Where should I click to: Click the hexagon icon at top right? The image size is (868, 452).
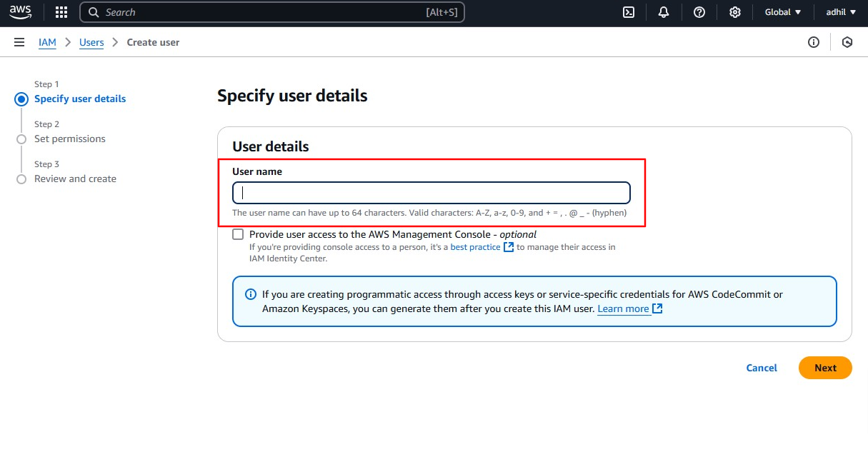click(847, 42)
